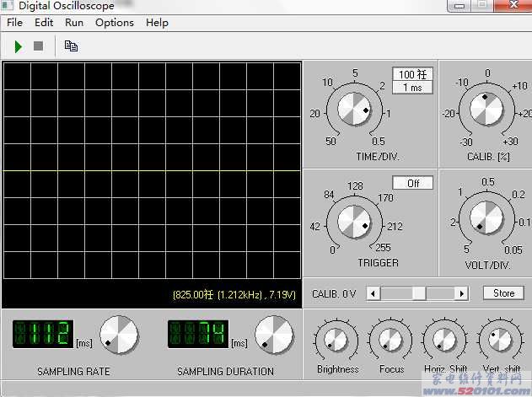Screen dimensions: 532x397
Task: Click the Horiz. Shift knob
Action: [444, 341]
